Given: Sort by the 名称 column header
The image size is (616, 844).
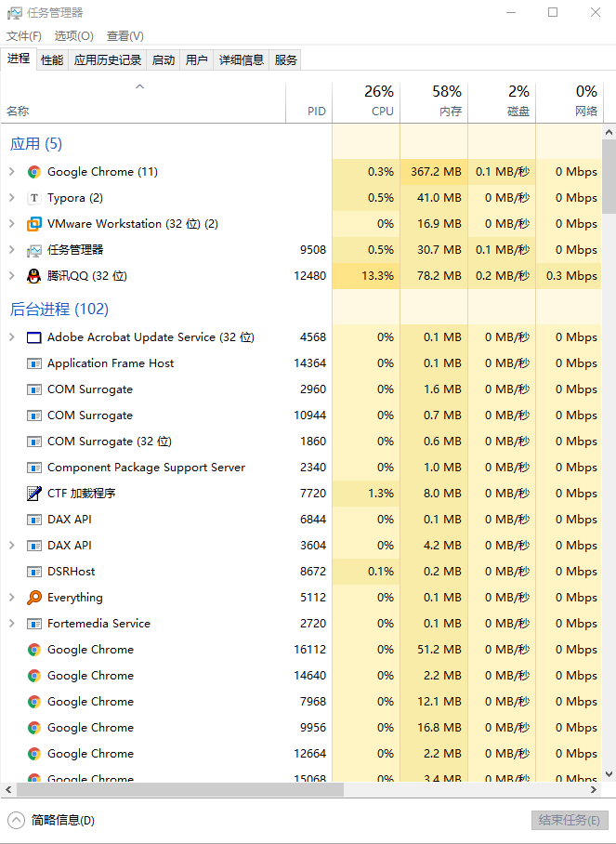Looking at the screenshot, I should pos(143,102).
